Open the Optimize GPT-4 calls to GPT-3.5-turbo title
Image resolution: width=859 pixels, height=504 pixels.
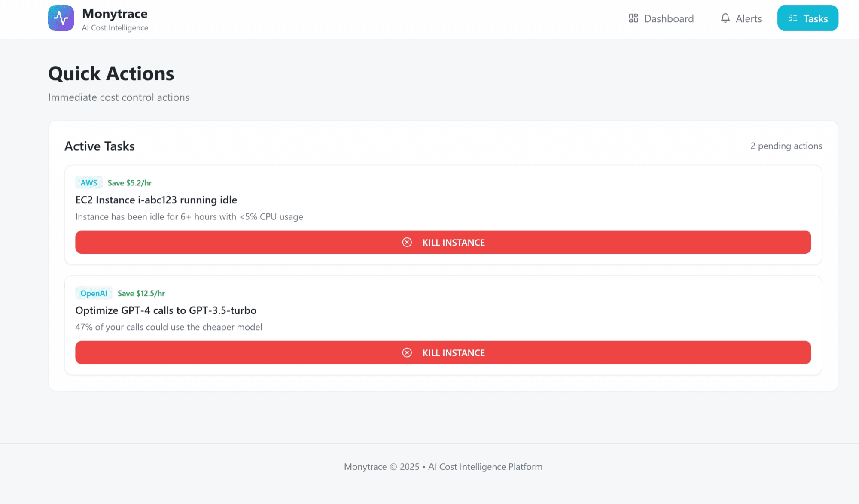166,310
